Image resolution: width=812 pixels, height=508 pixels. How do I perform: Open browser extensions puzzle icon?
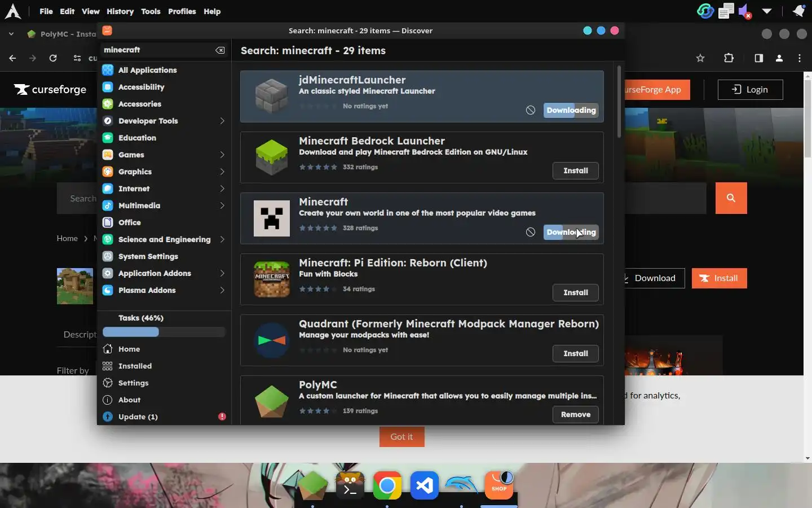729,58
